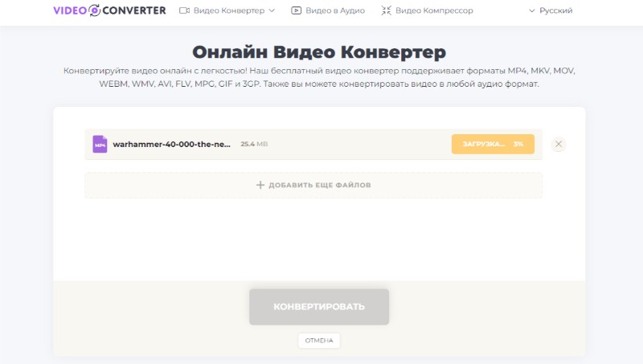Click the compress arrows icon

tap(386, 10)
